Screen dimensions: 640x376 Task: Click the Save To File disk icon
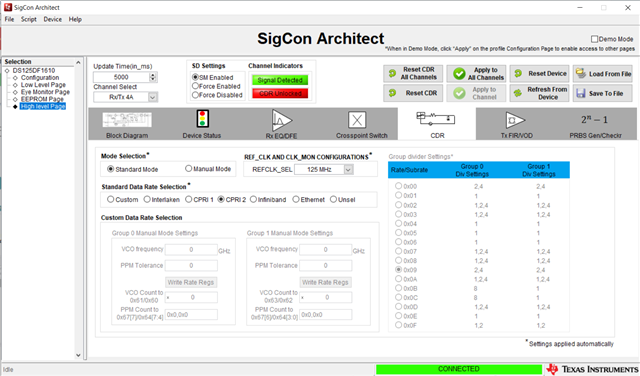[580, 93]
